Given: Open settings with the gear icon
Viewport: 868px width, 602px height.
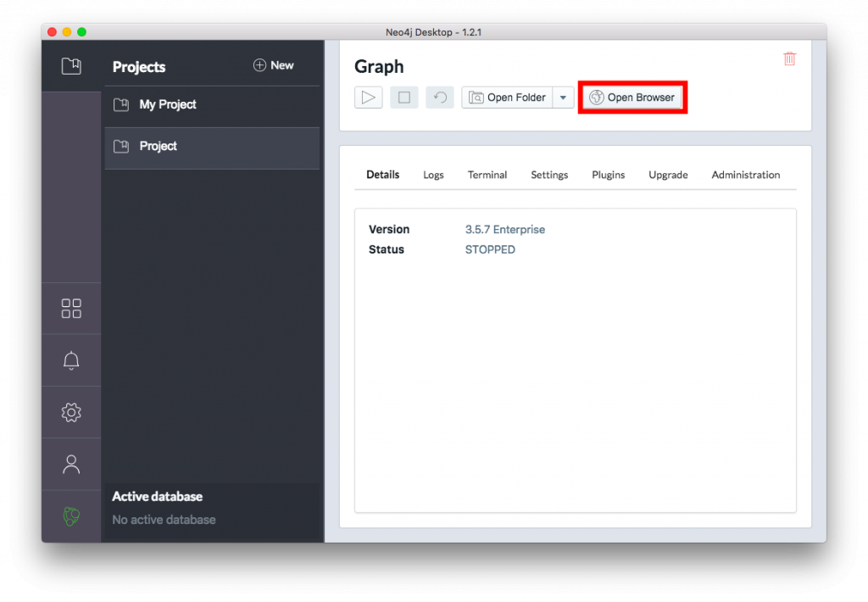Looking at the screenshot, I should pos(71,412).
